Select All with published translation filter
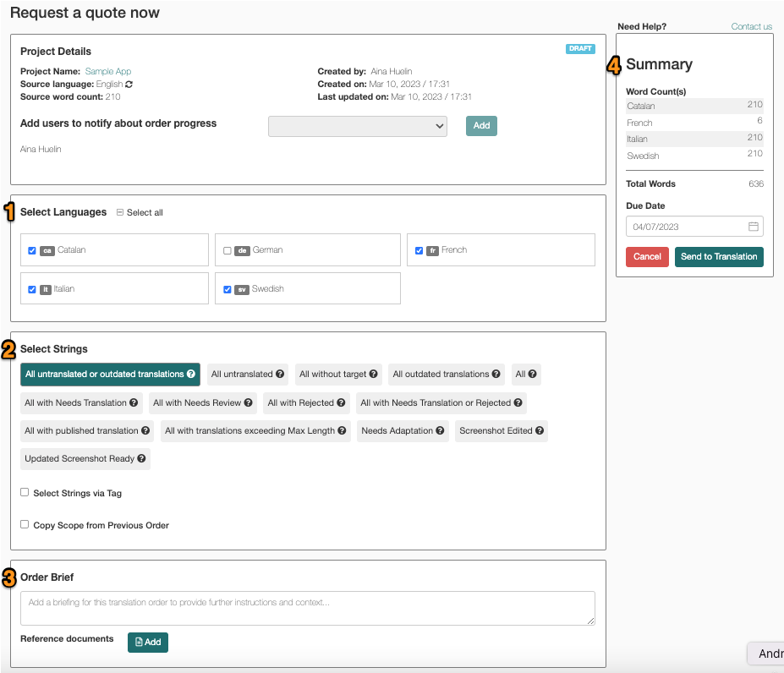The image size is (784, 673). [x=87, y=431]
